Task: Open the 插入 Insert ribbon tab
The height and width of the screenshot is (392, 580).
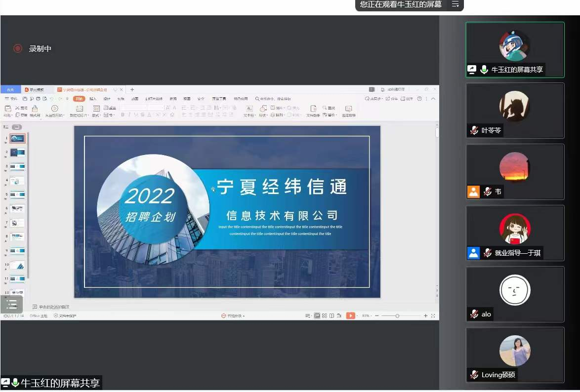Action: click(93, 99)
